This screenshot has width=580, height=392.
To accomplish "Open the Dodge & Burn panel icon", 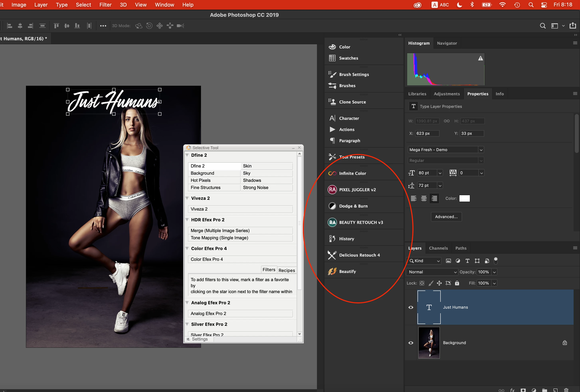I will click(332, 206).
